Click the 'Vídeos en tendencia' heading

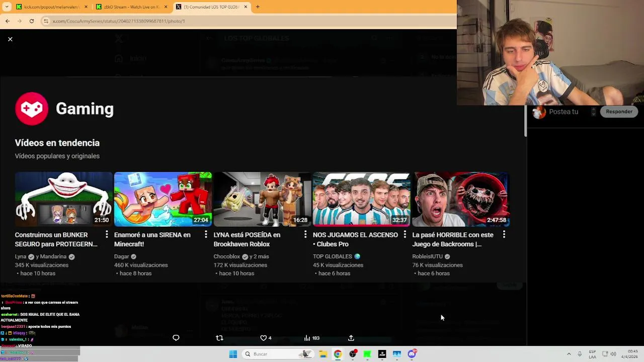coord(57,143)
